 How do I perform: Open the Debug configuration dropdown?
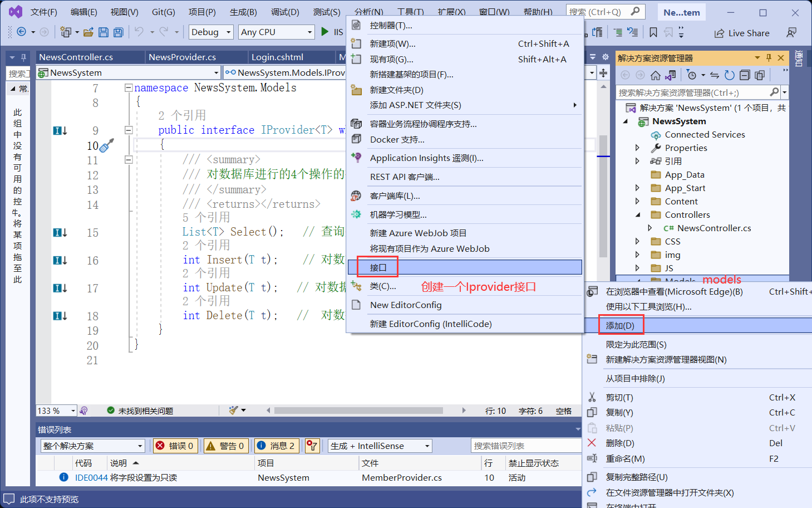click(x=211, y=32)
